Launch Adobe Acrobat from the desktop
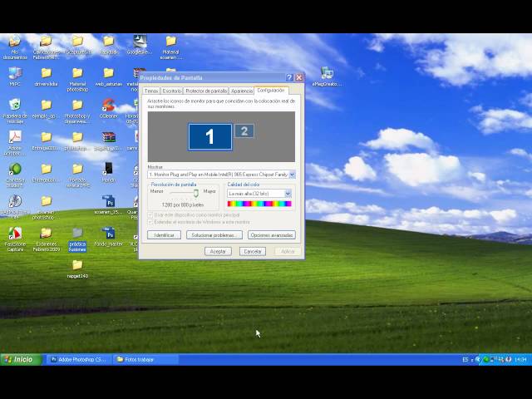 pyautogui.click(x=15, y=143)
